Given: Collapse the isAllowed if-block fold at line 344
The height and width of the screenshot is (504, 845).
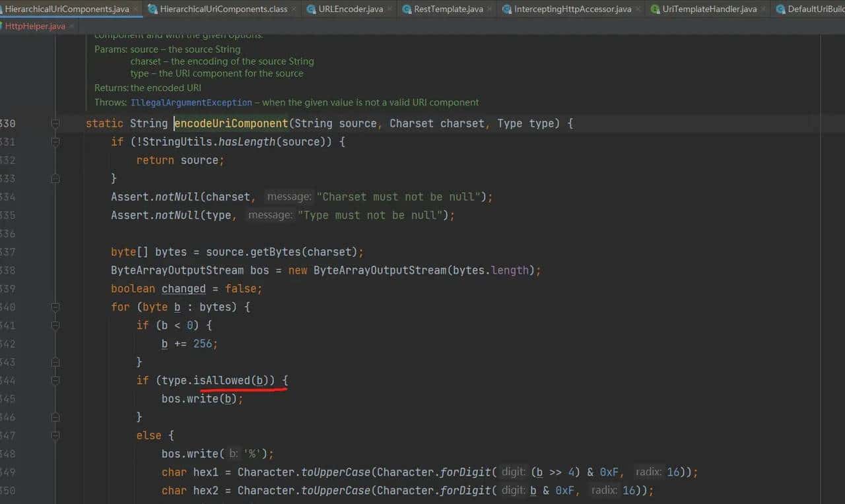Looking at the screenshot, I should [x=55, y=380].
